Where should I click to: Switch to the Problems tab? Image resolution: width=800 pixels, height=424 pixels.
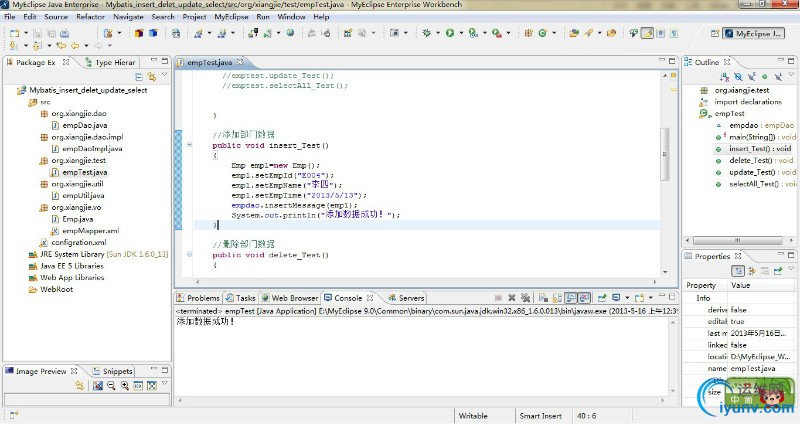pos(198,298)
